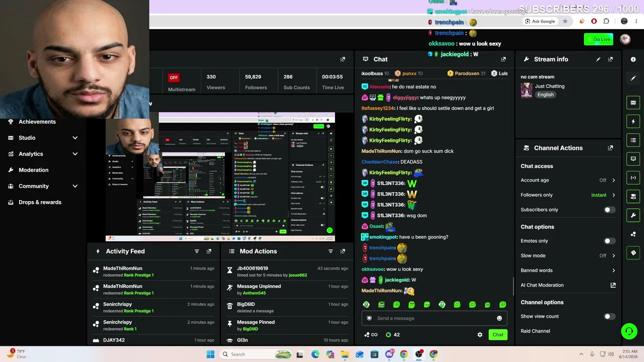The height and width of the screenshot is (362, 644).
Task: Toggle the stream preview sidebar icon
Action: (633, 103)
